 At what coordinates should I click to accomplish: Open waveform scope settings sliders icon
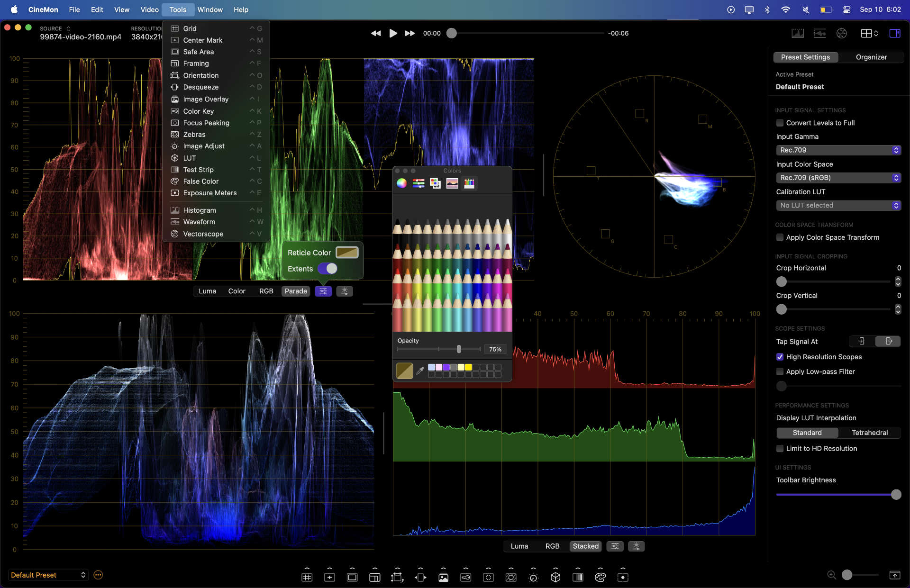pyautogui.click(x=323, y=291)
